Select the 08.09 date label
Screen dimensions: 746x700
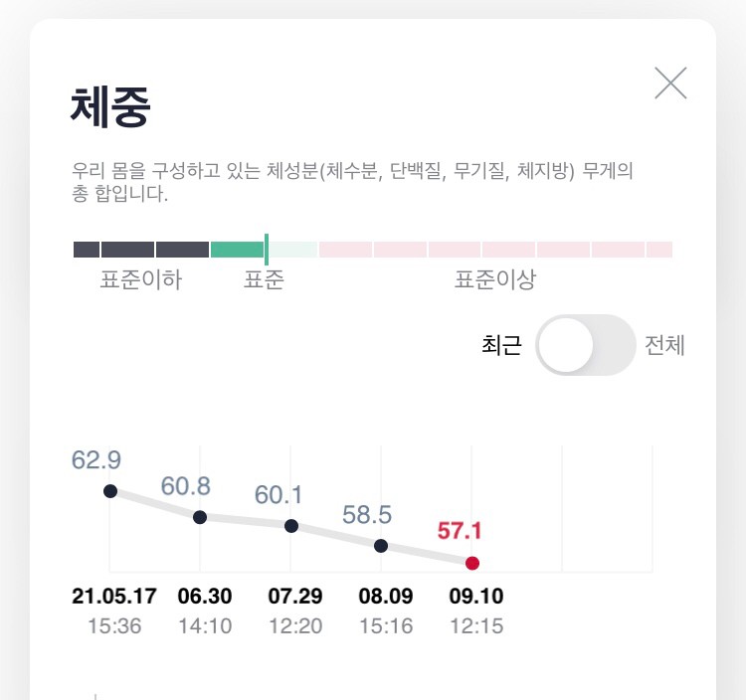point(385,597)
